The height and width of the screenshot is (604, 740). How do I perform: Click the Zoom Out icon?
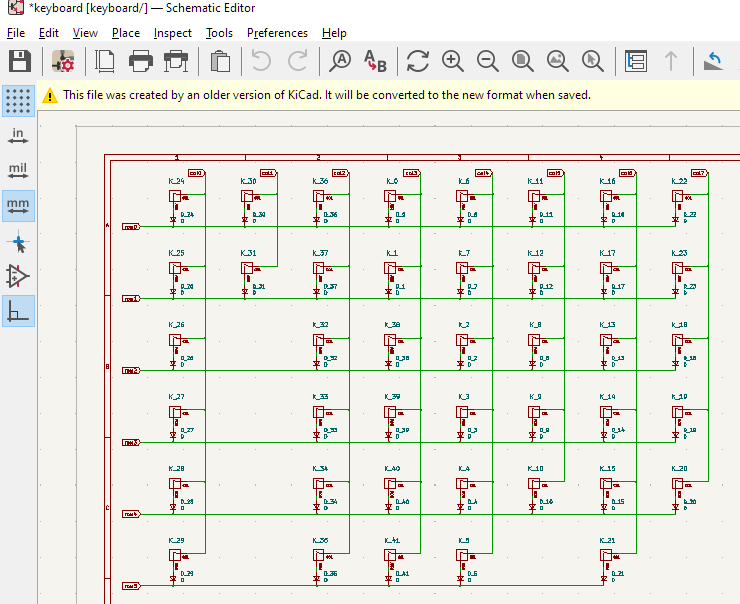(x=488, y=61)
